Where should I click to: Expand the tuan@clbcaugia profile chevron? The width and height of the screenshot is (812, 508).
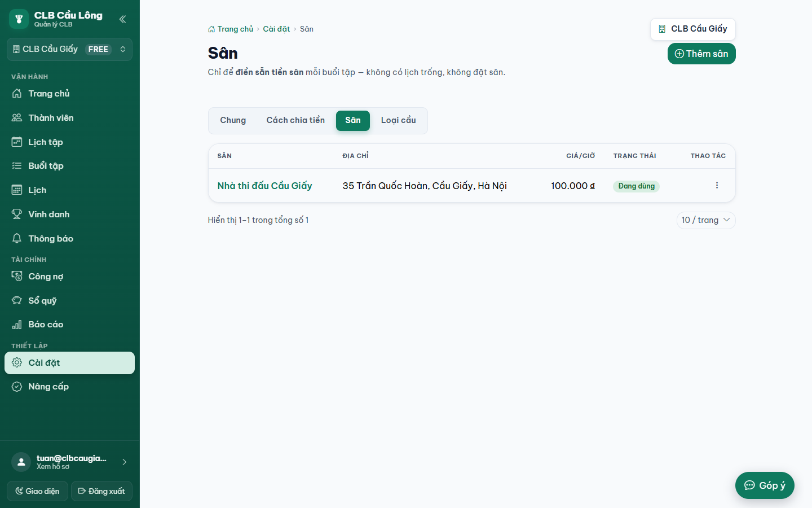pyautogui.click(x=124, y=462)
